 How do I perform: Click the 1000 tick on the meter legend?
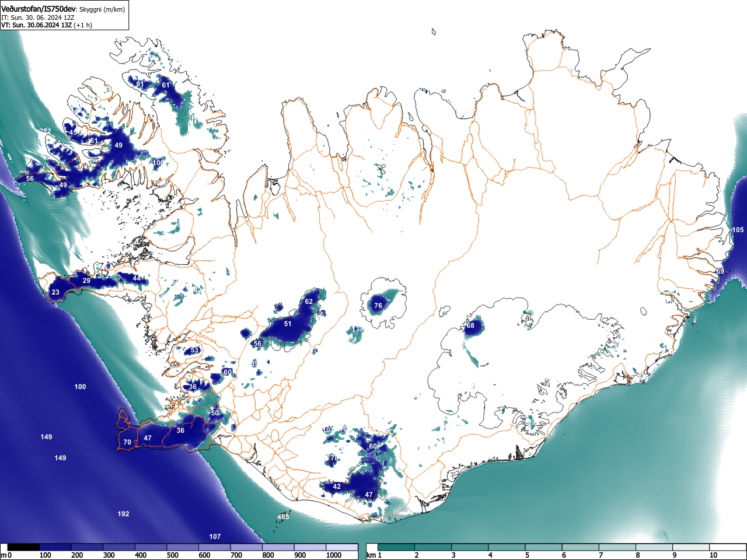[334, 555]
